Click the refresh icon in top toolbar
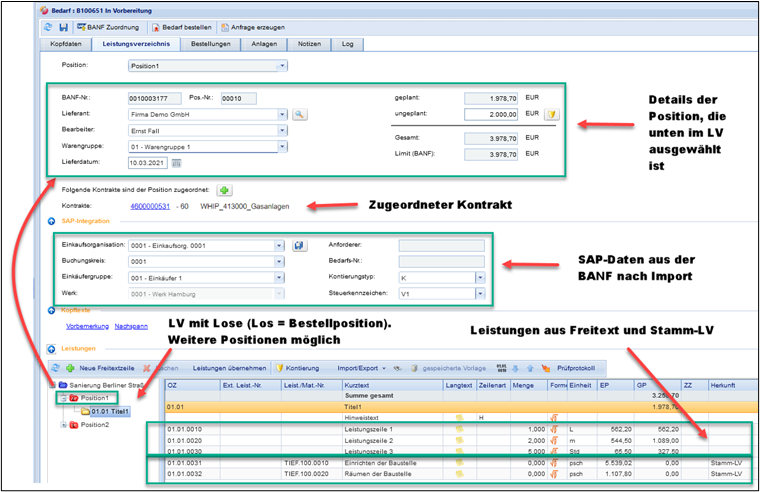The width and height of the screenshot is (760, 492). click(50, 27)
